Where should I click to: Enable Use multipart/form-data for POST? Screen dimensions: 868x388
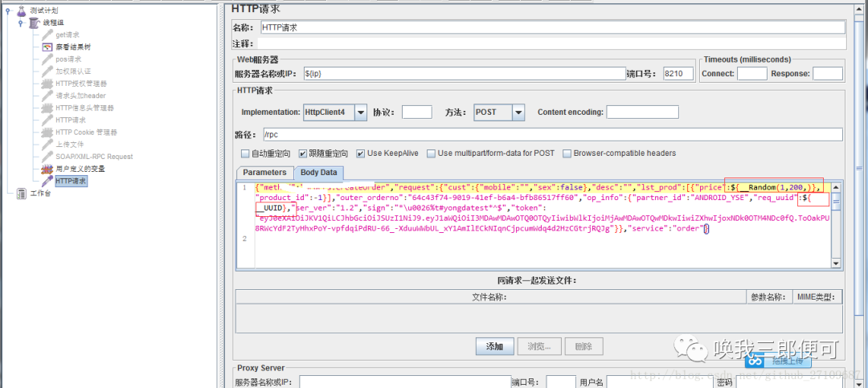click(x=430, y=153)
